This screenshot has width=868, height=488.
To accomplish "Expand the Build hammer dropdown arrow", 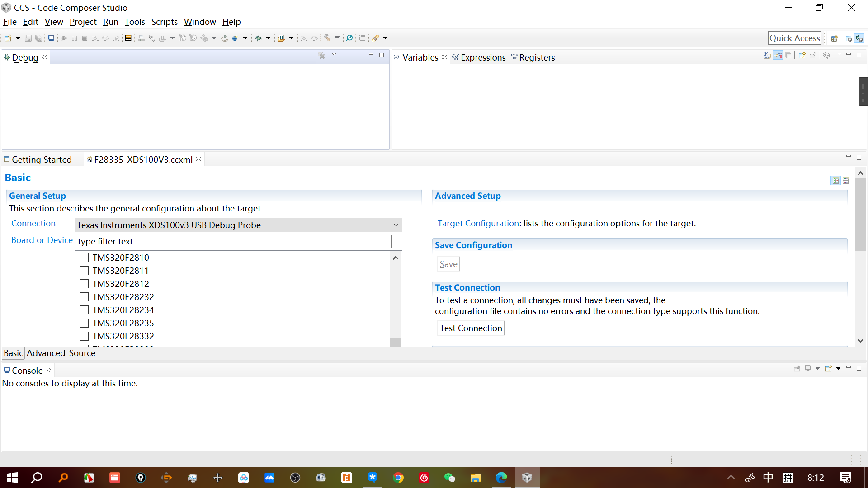I will click(x=337, y=38).
